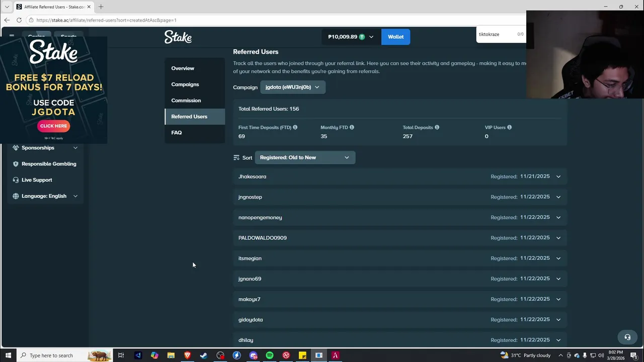The image size is (644, 362).
Task: Expand the Jhakesoara user row
Action: pos(400,176)
